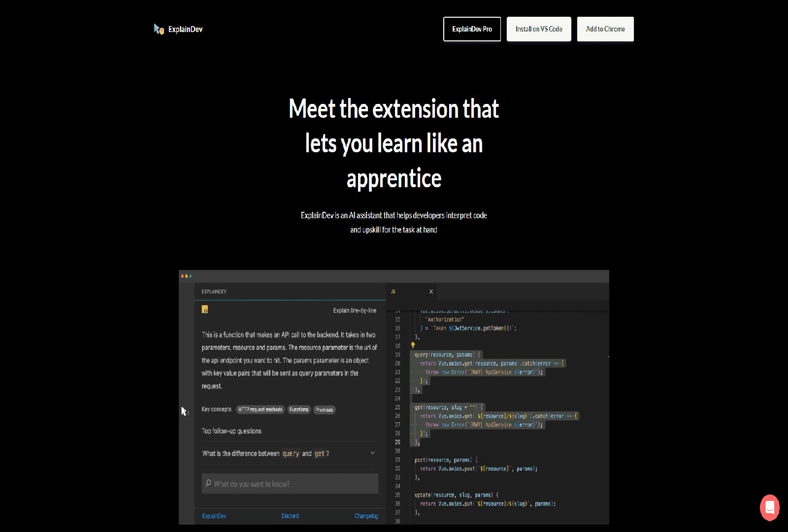
Task: Open the Changelog link
Action: (x=366, y=516)
